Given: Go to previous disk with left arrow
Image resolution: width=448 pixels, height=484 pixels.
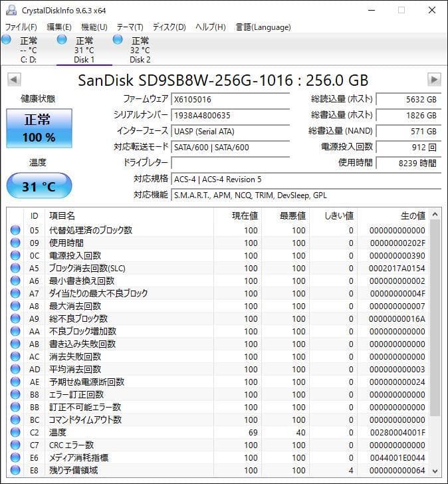Looking at the screenshot, I should [x=14, y=80].
